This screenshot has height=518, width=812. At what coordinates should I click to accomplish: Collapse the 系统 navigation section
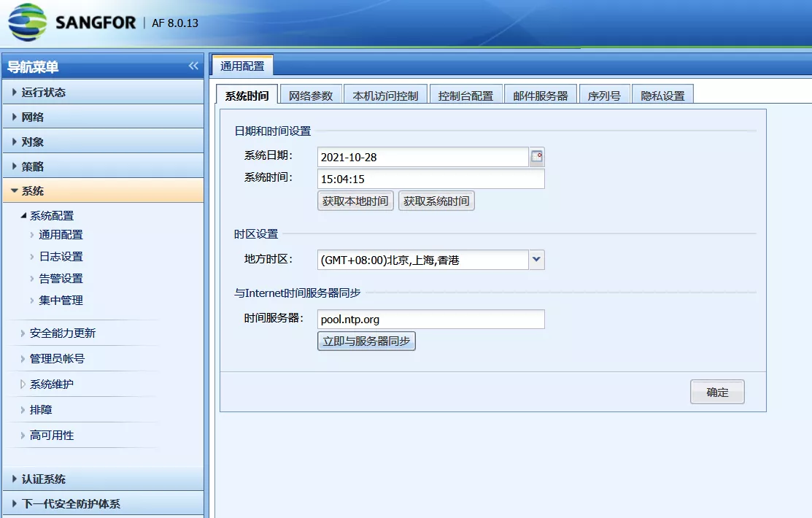click(33, 191)
